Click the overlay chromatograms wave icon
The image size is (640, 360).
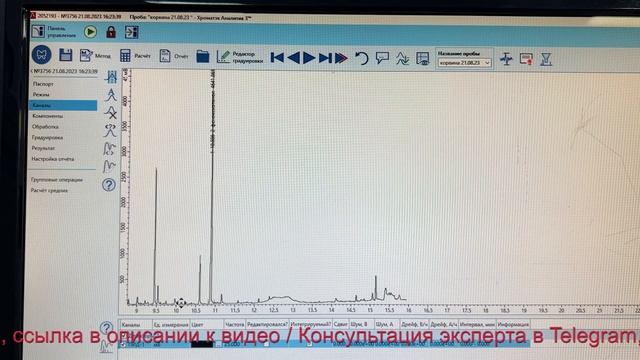402,58
